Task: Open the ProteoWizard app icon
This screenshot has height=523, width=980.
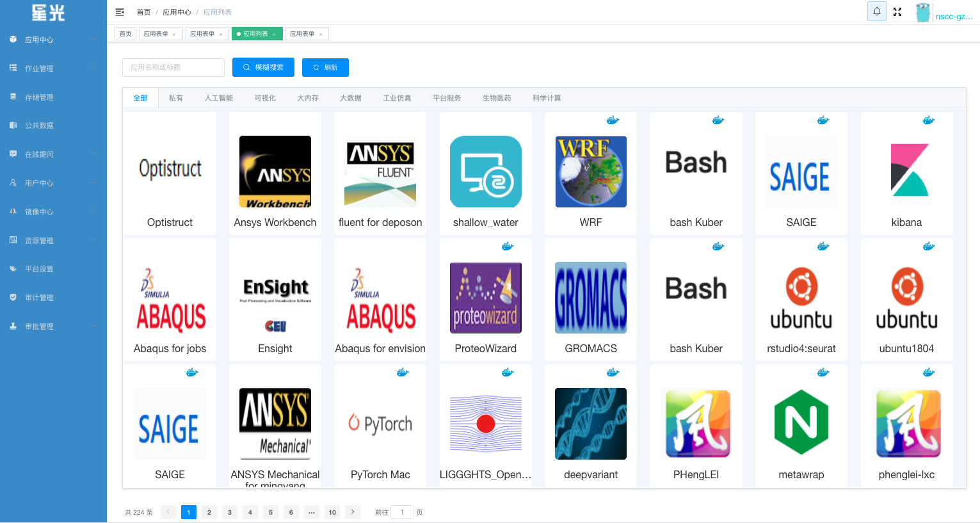Action: pyautogui.click(x=486, y=298)
